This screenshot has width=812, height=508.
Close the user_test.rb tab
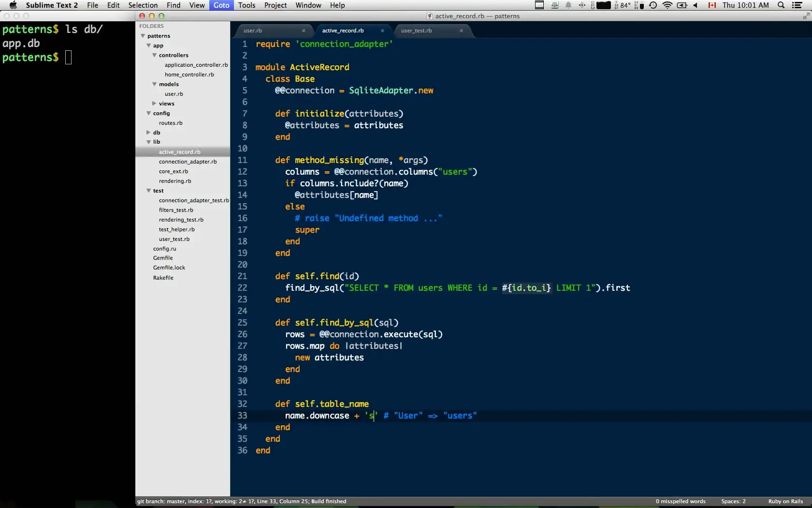tap(461, 30)
